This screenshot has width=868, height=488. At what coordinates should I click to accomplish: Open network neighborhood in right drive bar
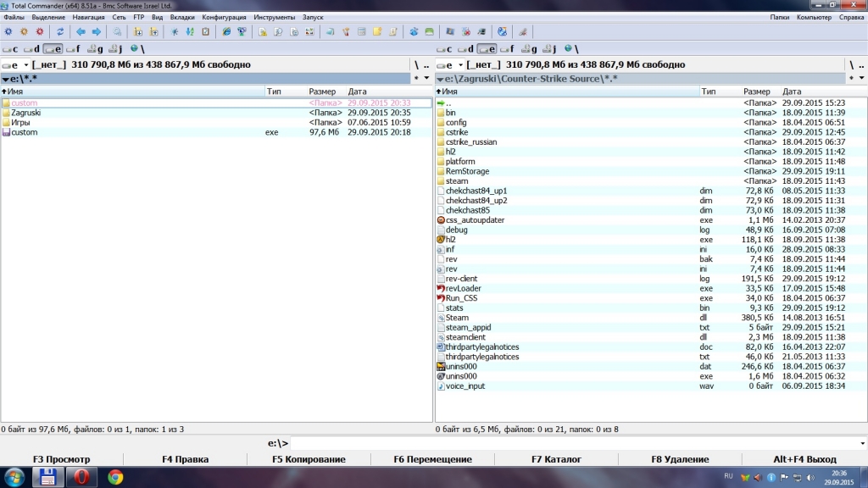click(x=571, y=48)
